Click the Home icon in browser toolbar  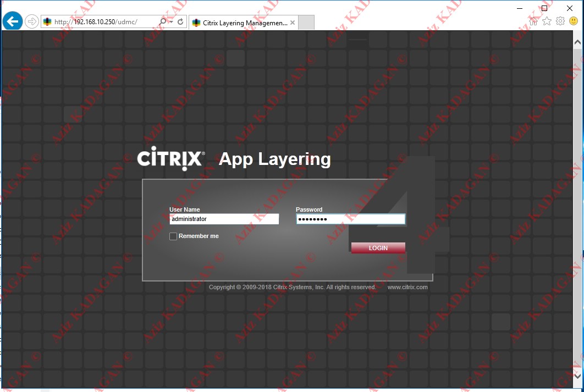(x=533, y=21)
